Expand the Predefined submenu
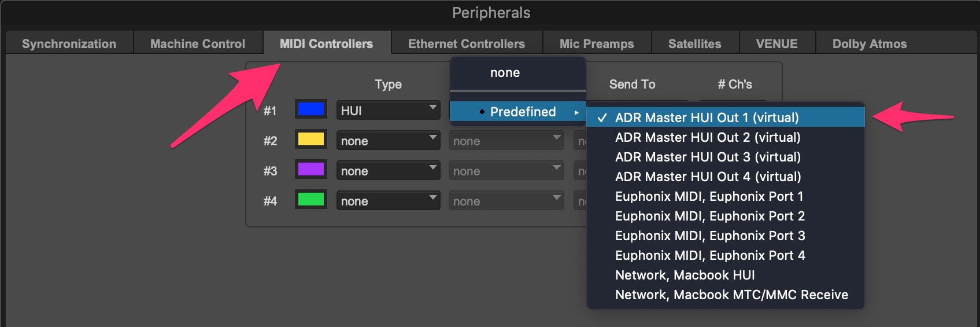980x327 pixels. 517,112
